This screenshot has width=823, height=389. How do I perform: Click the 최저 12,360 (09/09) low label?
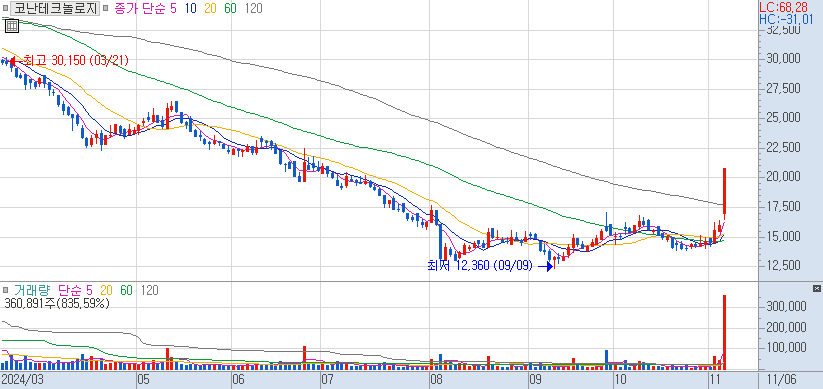480,266
